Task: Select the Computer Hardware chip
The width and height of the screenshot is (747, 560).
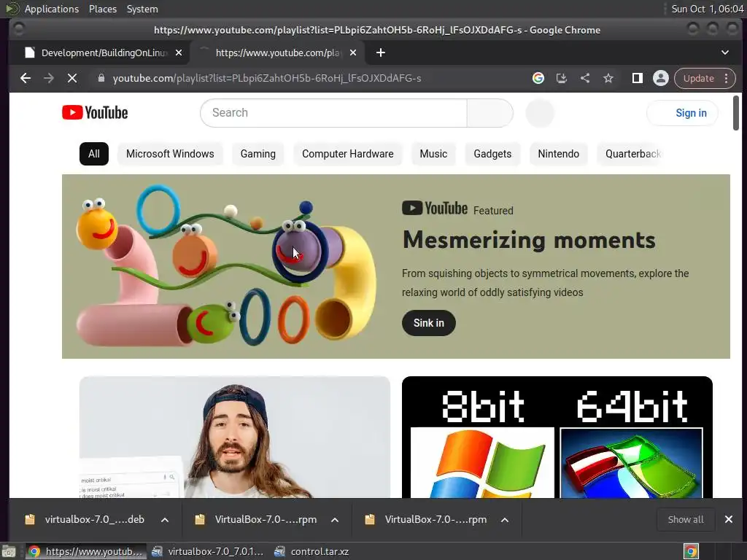Action: click(348, 154)
